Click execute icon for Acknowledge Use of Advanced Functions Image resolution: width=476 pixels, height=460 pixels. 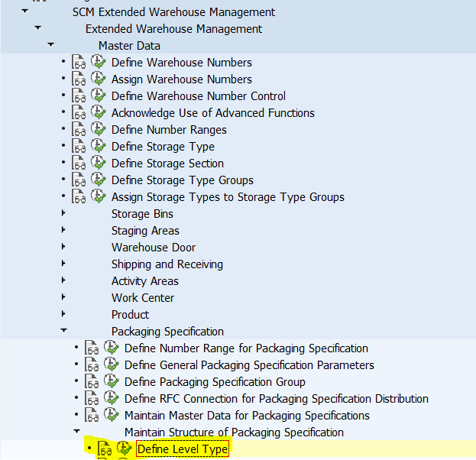98,112
